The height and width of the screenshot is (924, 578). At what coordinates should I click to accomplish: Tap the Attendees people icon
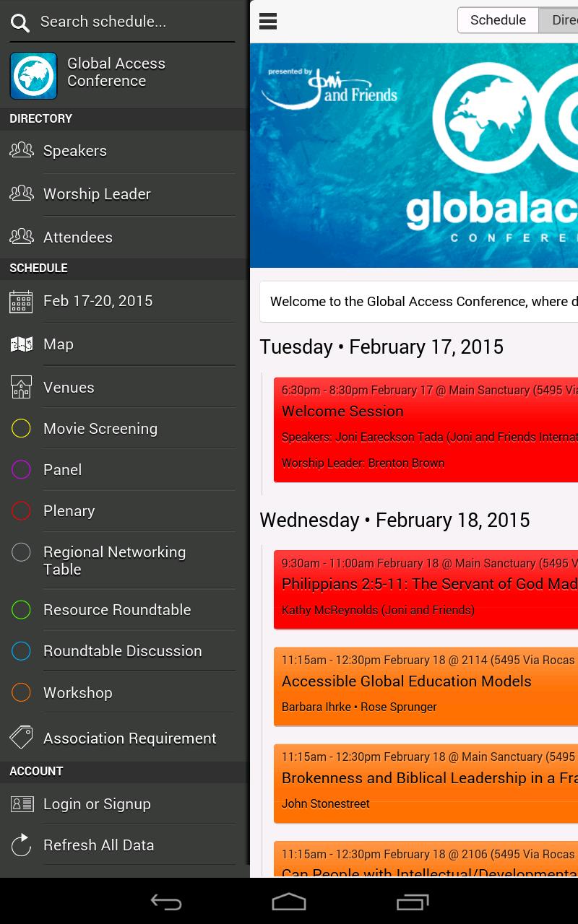(x=22, y=236)
